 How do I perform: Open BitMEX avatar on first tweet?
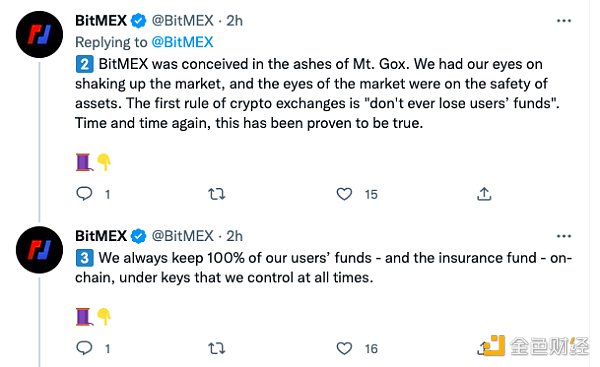[39, 34]
